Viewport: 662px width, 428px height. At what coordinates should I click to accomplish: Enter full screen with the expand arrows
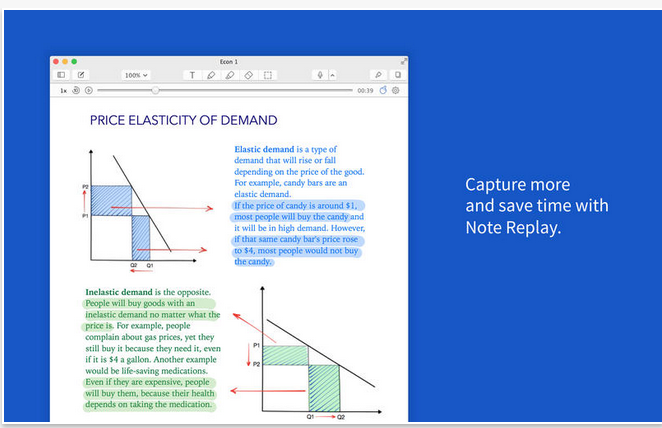[403, 61]
